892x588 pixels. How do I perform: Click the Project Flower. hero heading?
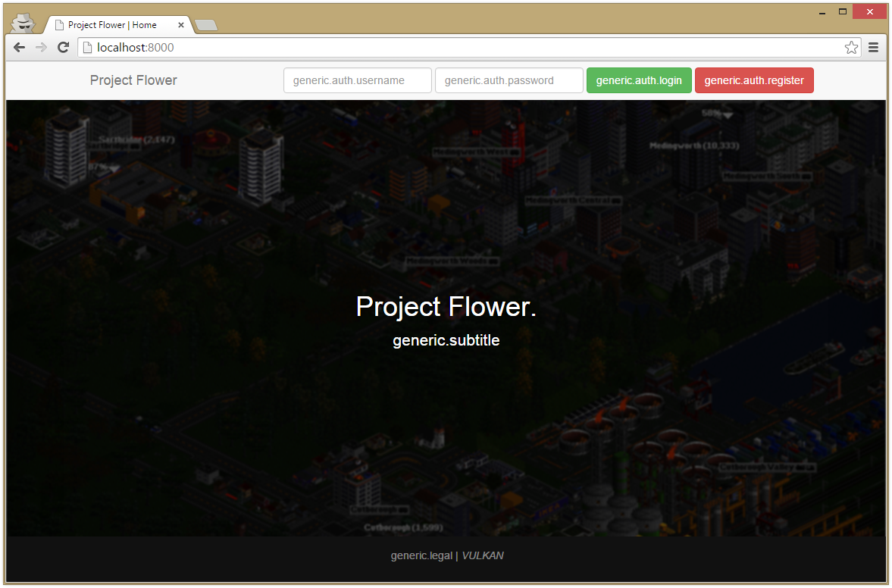tap(446, 307)
